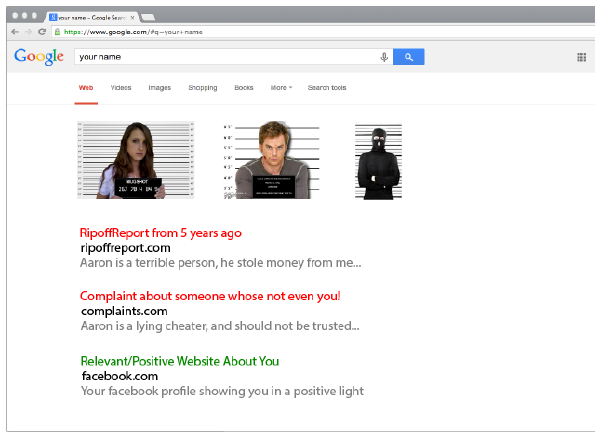Open 'Relevant/Positive Website About You' result
This screenshot has width=595, height=437.
click(x=180, y=361)
